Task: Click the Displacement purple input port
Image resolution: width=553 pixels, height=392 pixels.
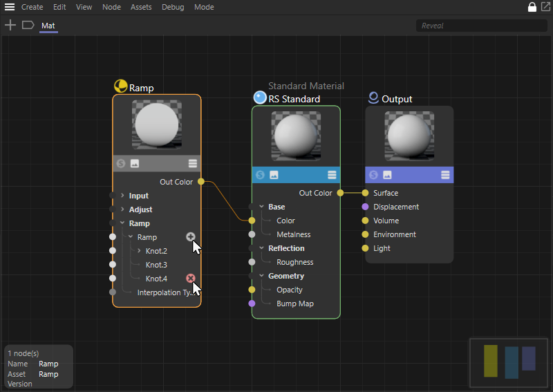Action: click(x=366, y=207)
